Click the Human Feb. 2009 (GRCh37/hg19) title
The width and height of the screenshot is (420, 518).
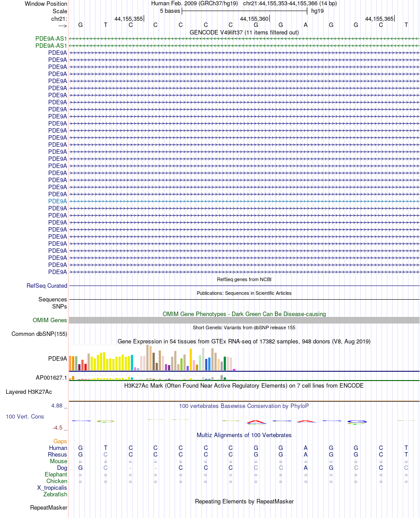tap(194, 4)
